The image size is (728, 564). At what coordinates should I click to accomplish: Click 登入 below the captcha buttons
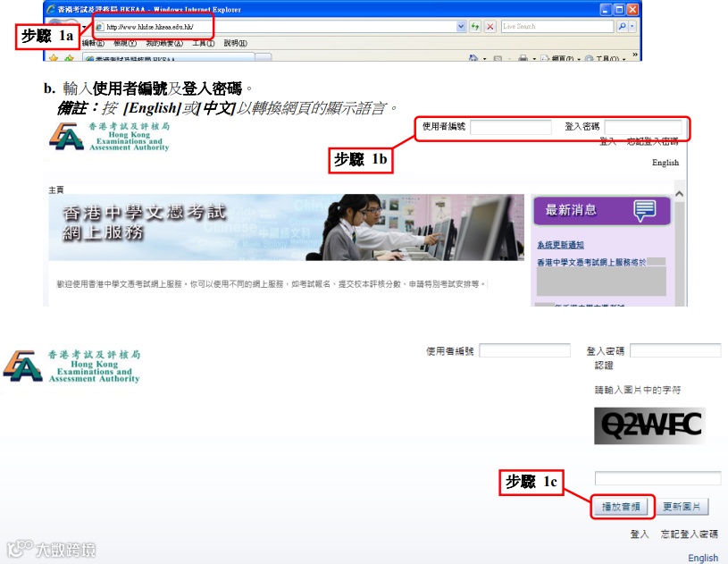pos(640,535)
